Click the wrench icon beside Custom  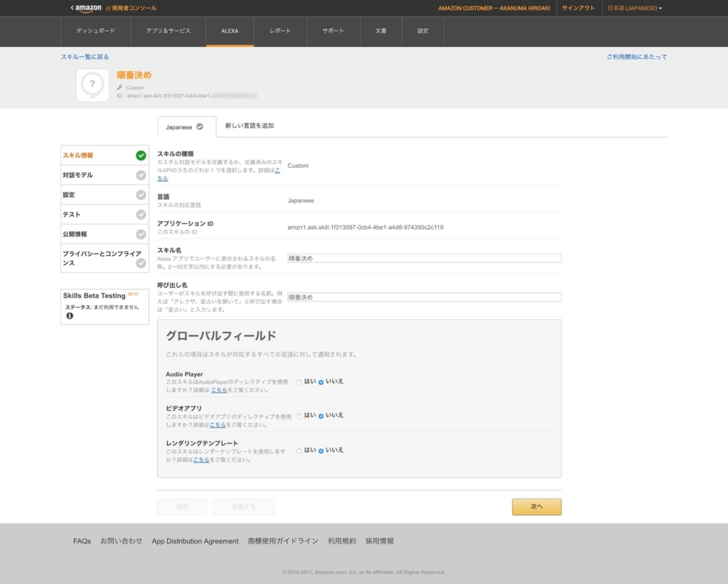click(119, 87)
